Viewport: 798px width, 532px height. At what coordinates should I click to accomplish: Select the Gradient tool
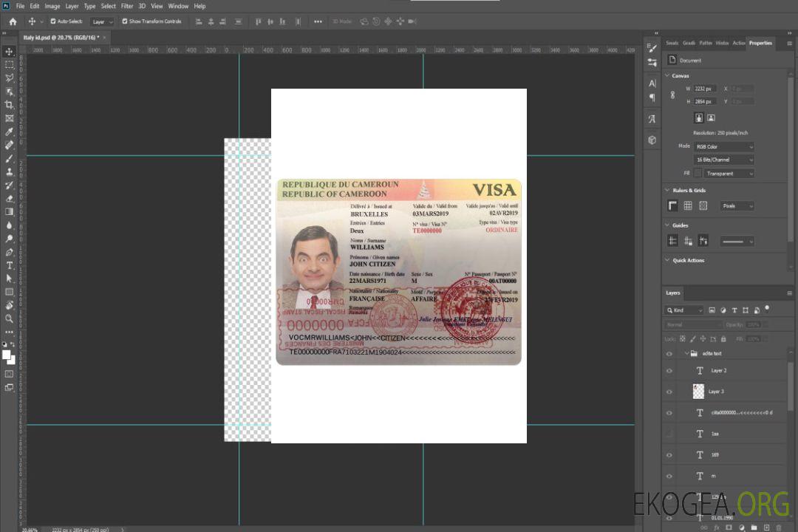coord(9,212)
